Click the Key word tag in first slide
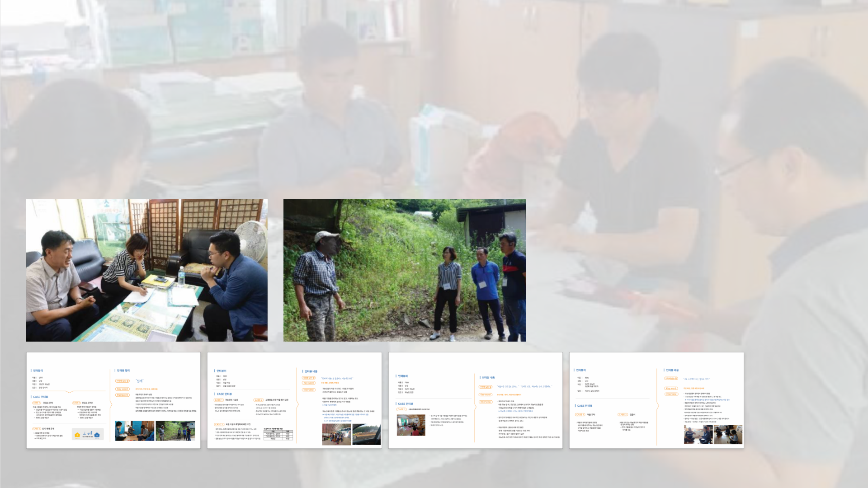This screenshot has width=868, height=488. 122,389
